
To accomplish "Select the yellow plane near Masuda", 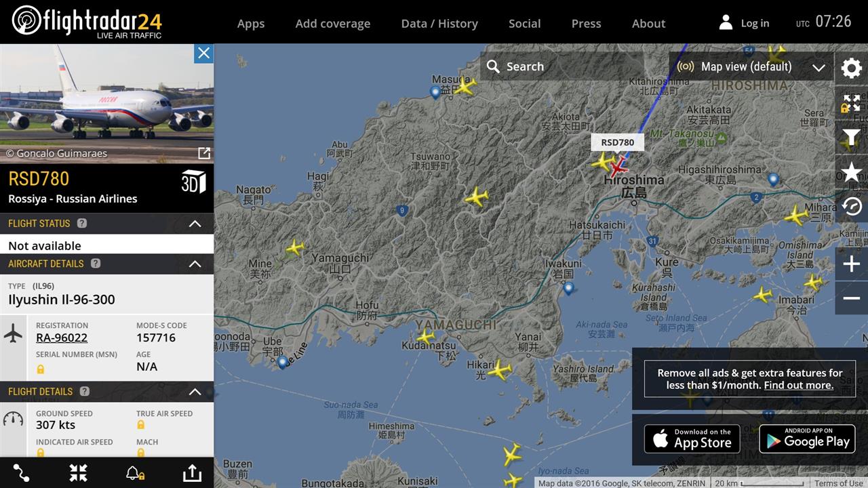I will click(465, 85).
